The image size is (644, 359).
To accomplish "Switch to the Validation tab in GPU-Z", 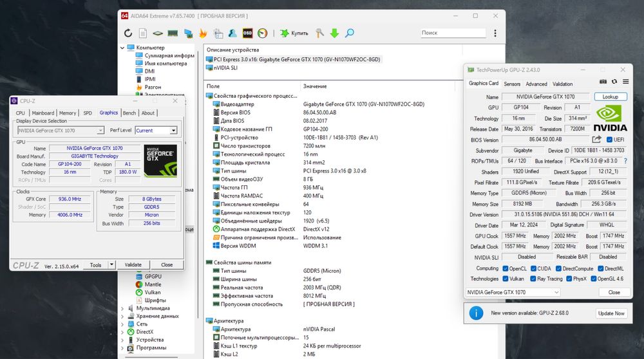I will click(x=563, y=84).
